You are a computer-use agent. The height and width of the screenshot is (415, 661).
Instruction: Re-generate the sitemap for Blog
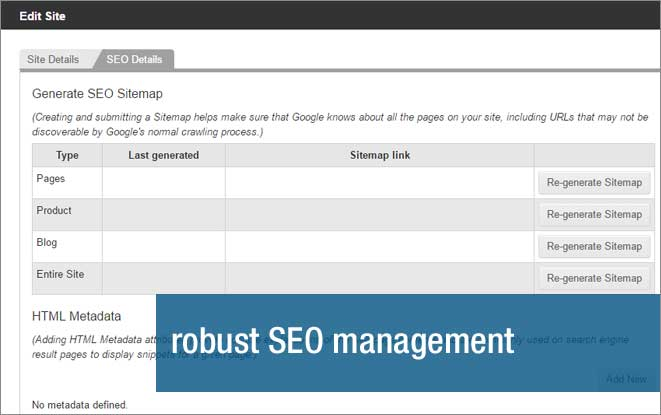[595, 246]
